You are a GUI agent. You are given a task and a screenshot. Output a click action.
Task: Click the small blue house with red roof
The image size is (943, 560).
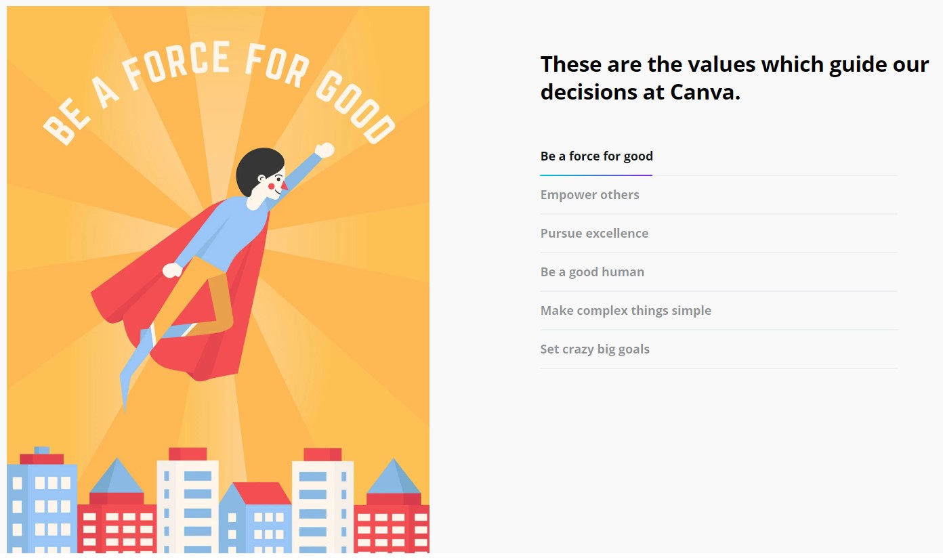coord(256,521)
